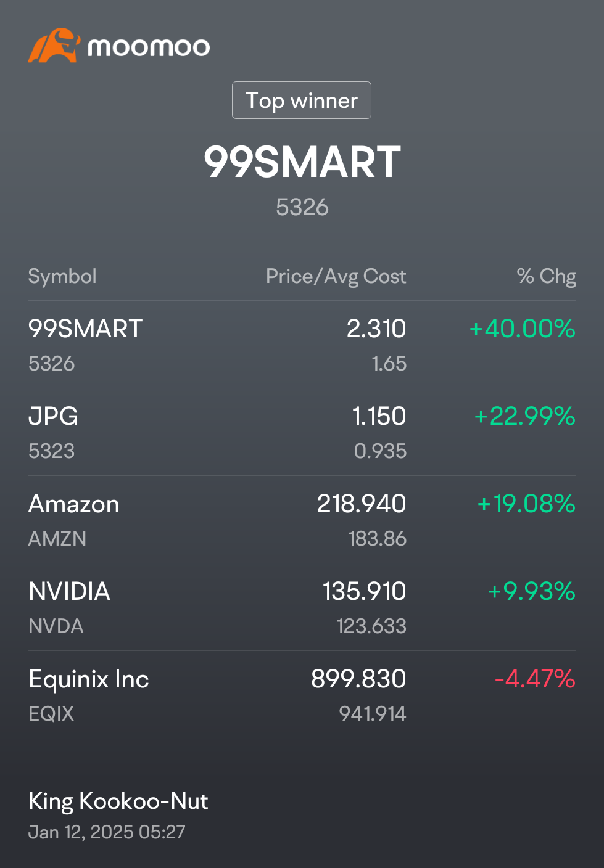The width and height of the screenshot is (604, 868).
Task: Sort by Price/Avg Cost column header
Action: click(x=336, y=276)
